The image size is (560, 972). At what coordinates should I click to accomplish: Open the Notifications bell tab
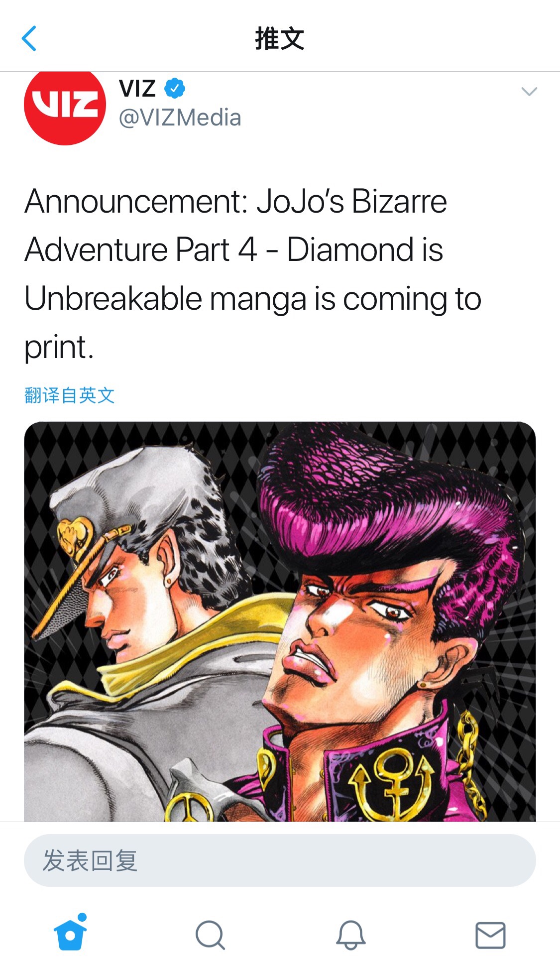(351, 935)
